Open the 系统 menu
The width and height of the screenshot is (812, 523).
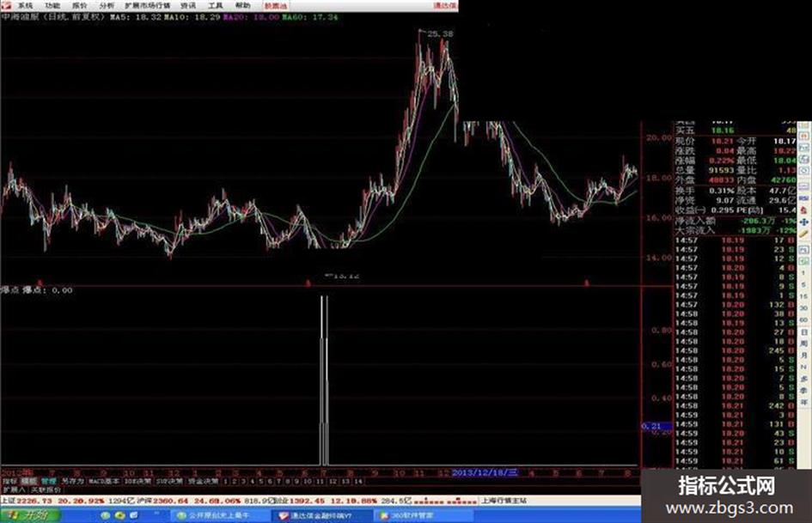tap(25, 6)
